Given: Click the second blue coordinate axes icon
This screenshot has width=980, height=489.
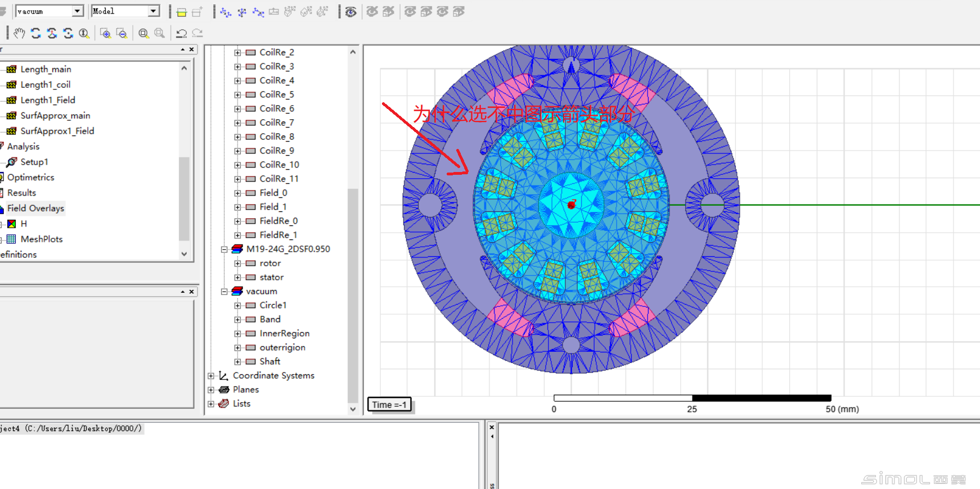Looking at the screenshot, I should (242, 12).
